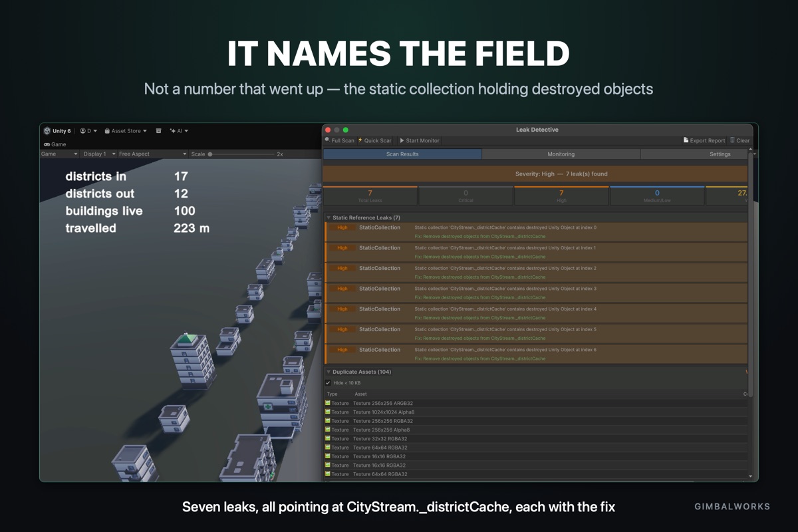The width and height of the screenshot is (798, 532).
Task: Click the Export Report document icon
Action: [686, 140]
